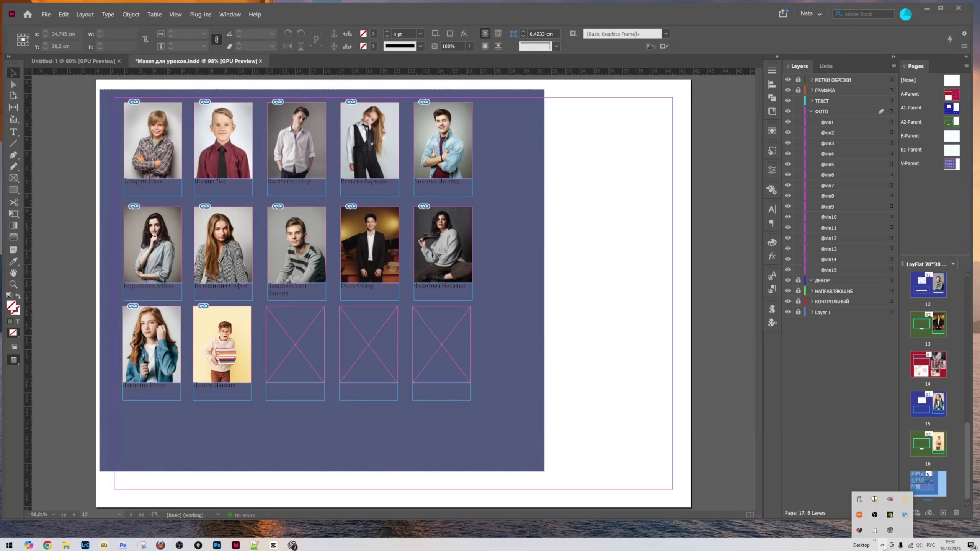The width and height of the screenshot is (980, 551).
Task: Delete selected page trash icon in Pages
Action: click(956, 513)
